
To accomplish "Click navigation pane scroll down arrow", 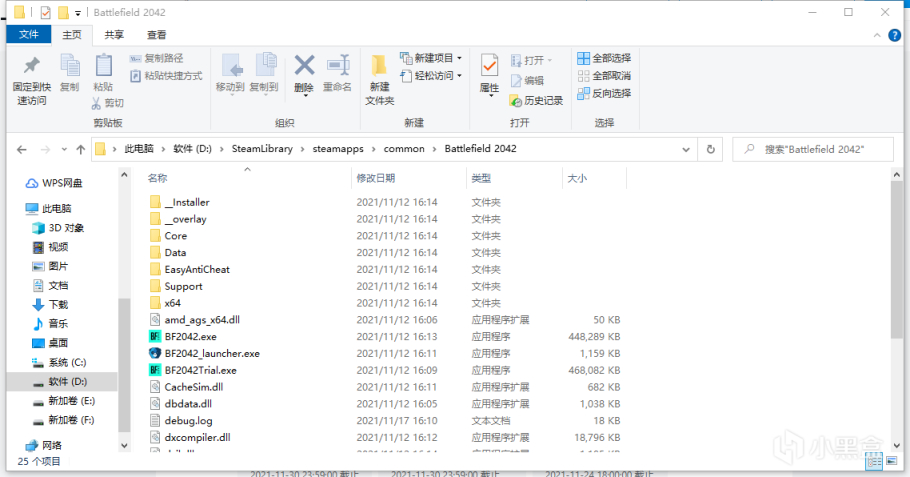I will [x=124, y=446].
